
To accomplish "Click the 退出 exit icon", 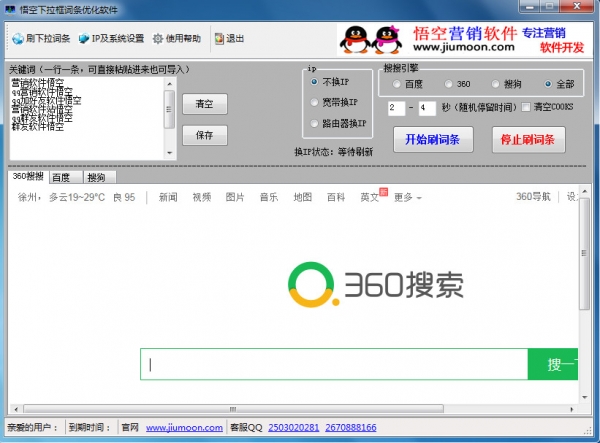I will [219, 39].
